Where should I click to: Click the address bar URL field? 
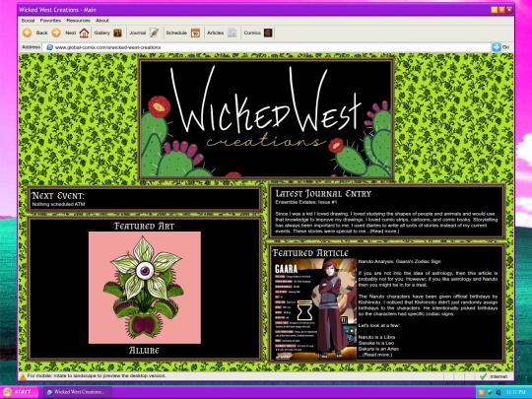pyautogui.click(x=267, y=47)
